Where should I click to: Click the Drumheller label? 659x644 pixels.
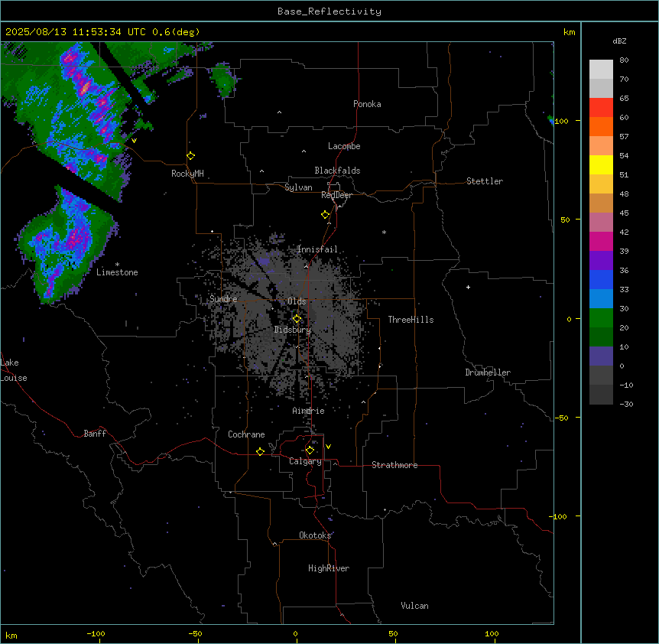(x=488, y=372)
